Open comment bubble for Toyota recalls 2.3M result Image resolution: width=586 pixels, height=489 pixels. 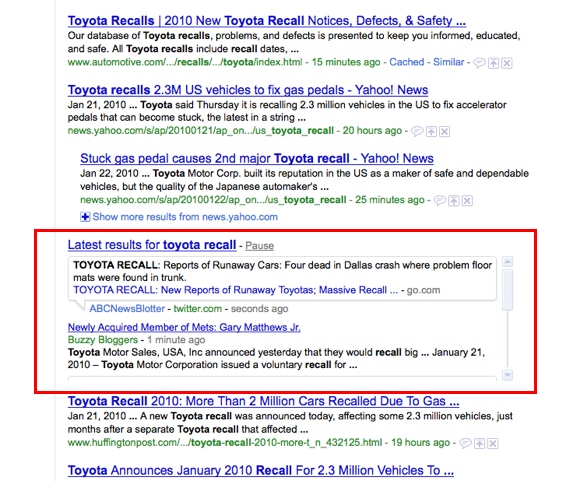click(x=417, y=131)
